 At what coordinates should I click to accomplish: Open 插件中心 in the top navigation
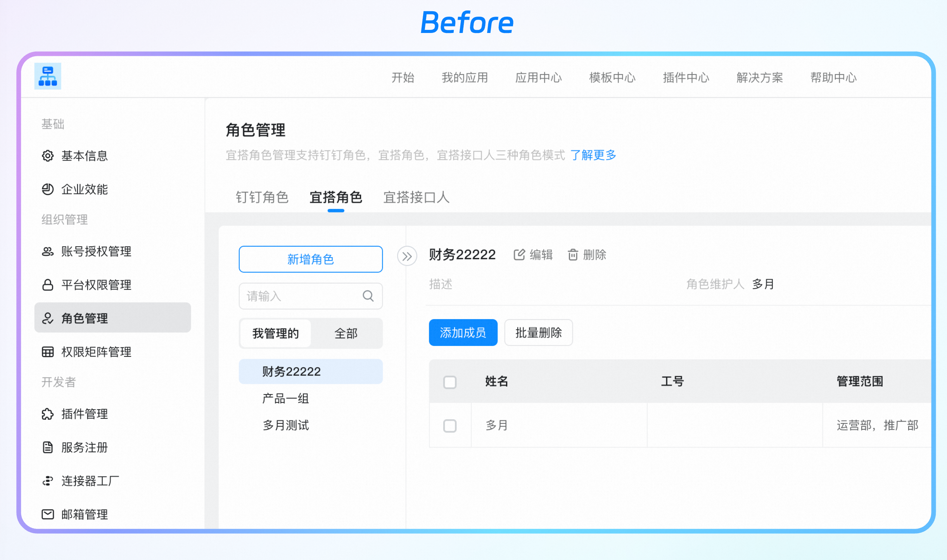(x=686, y=78)
